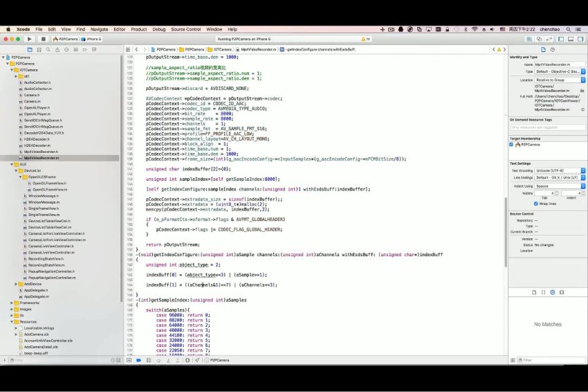The width and height of the screenshot is (588, 392).
Task: Open the Text Encoding dropdown
Action: pyautogui.click(x=560, y=170)
